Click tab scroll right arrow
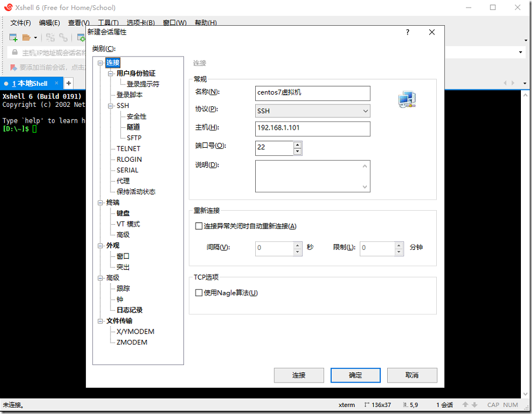The image size is (532, 414). (513, 83)
